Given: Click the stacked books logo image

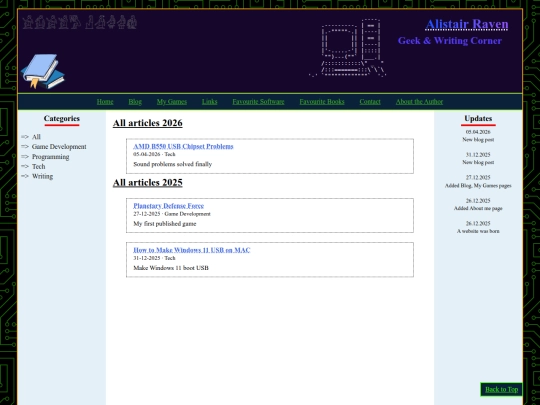Looking at the screenshot, I should point(43,71).
